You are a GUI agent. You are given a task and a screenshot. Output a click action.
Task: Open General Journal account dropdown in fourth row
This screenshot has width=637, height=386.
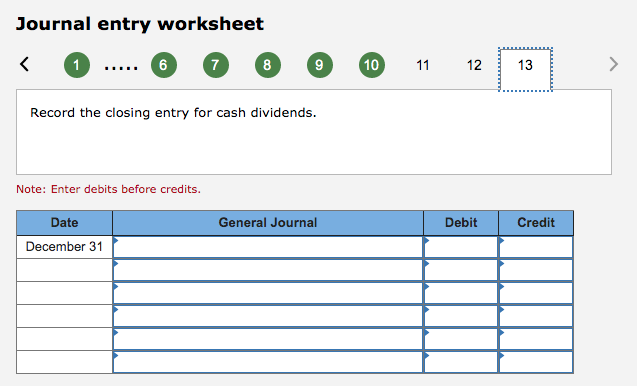click(x=268, y=316)
